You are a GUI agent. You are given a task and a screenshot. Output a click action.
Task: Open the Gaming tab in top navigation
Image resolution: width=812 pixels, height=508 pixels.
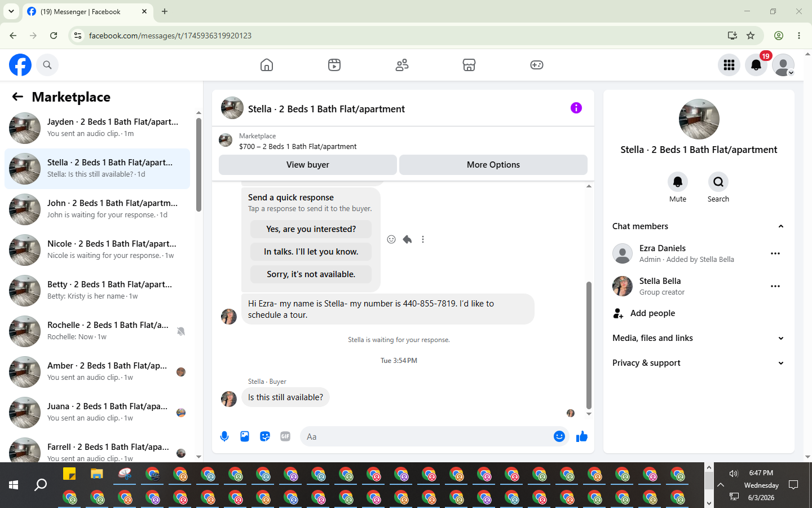click(537, 65)
